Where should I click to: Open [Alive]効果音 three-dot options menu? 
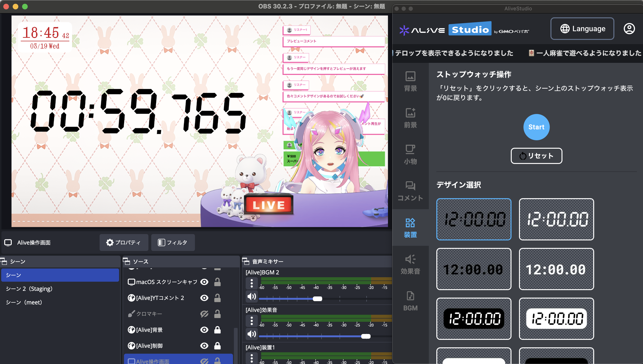pos(252,321)
